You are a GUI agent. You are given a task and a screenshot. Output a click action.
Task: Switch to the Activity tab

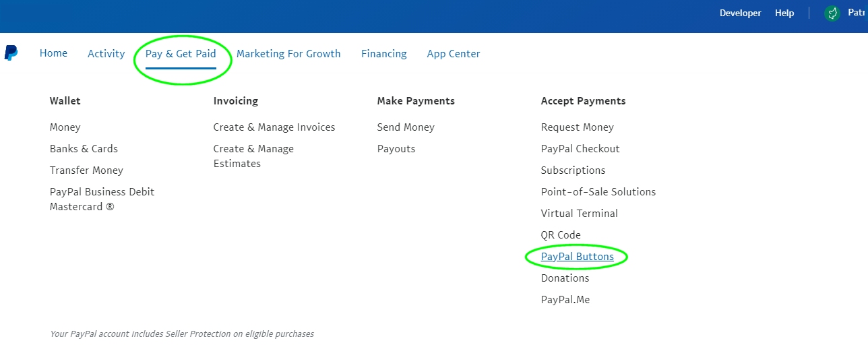pyautogui.click(x=106, y=53)
